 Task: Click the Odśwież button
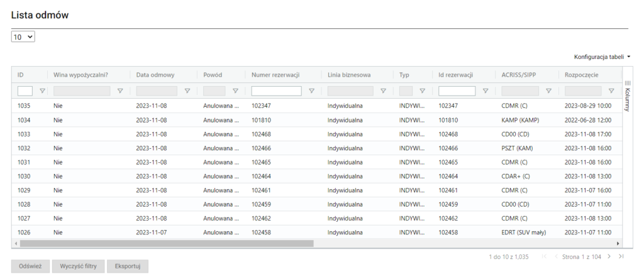pyautogui.click(x=30, y=266)
